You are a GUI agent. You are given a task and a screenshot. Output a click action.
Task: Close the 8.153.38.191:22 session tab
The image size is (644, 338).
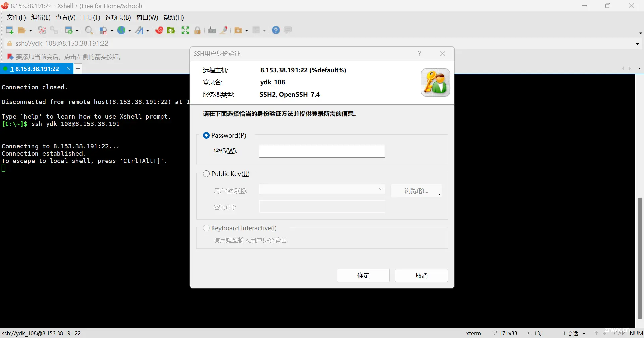[x=68, y=68]
